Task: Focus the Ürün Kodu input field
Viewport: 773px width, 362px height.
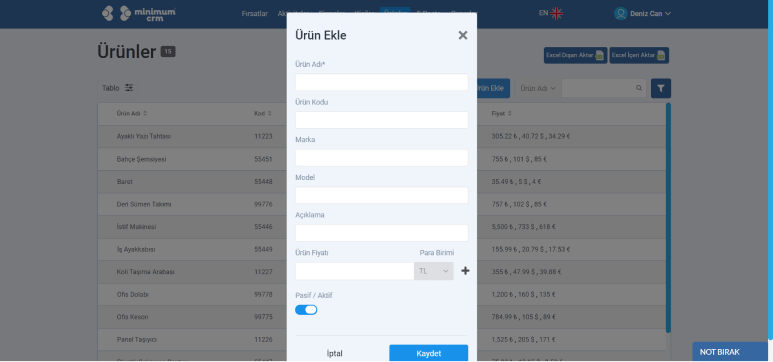Action: (382, 120)
